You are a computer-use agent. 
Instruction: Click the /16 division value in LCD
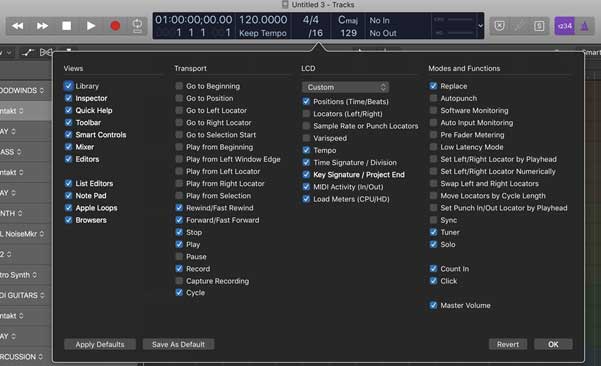coord(315,33)
